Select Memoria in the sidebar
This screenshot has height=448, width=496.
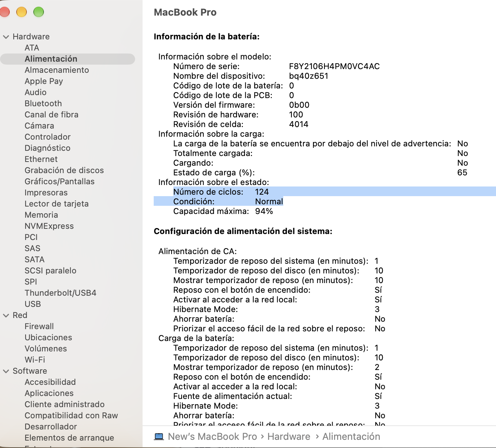click(x=41, y=215)
